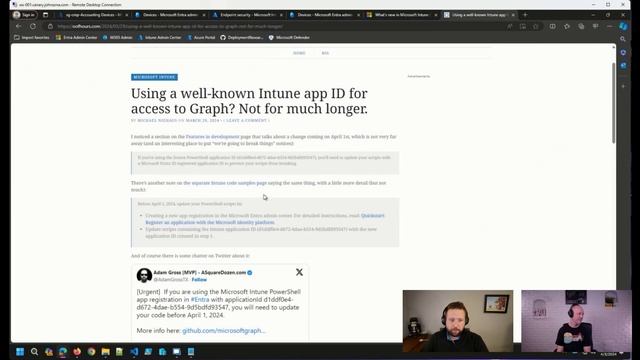Click the X logo on the embedded tweet
Screen dimensions: 640x360
point(299,272)
